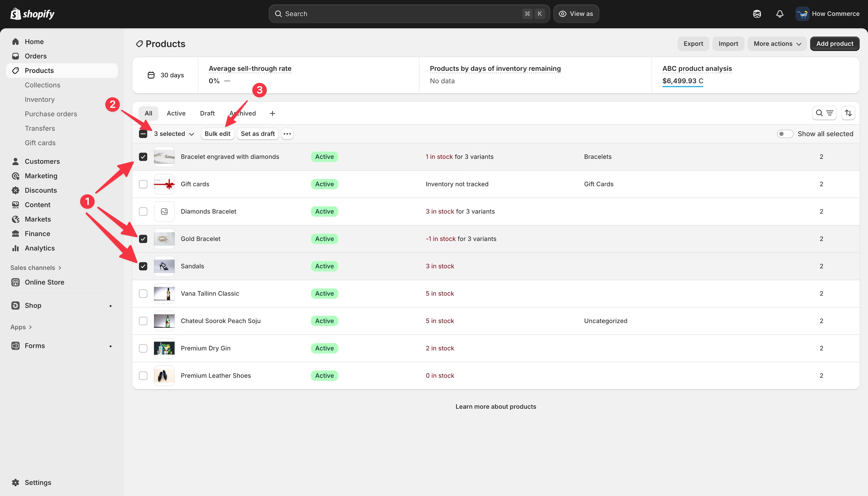Follow Learn more about products link
Image resolution: width=868 pixels, height=496 pixels.
[x=496, y=407]
